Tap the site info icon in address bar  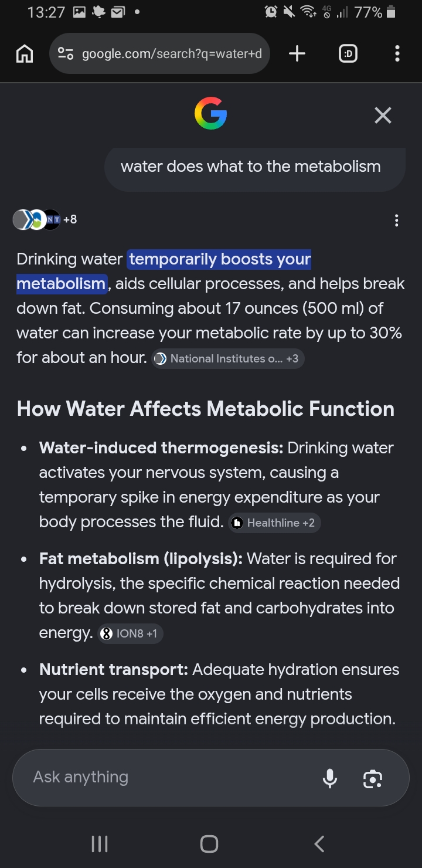click(66, 54)
